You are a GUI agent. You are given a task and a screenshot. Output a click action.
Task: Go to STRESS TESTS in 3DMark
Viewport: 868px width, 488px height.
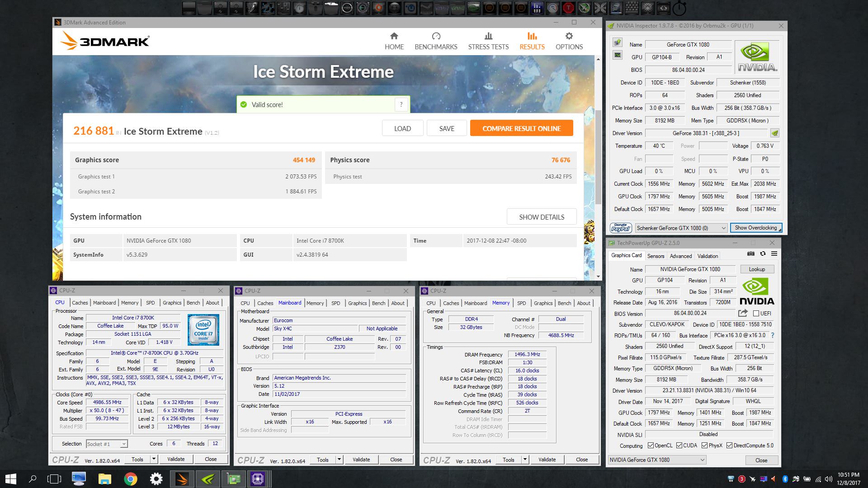click(x=488, y=41)
